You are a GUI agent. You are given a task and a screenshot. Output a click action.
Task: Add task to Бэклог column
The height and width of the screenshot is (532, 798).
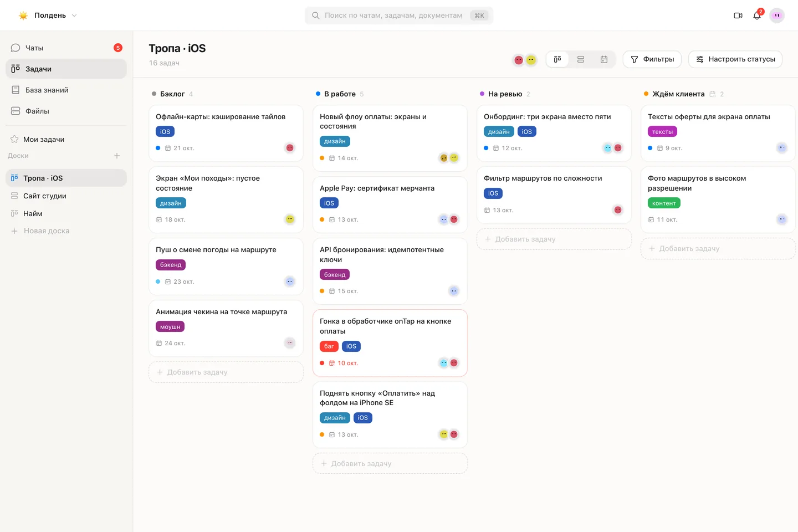pos(226,372)
